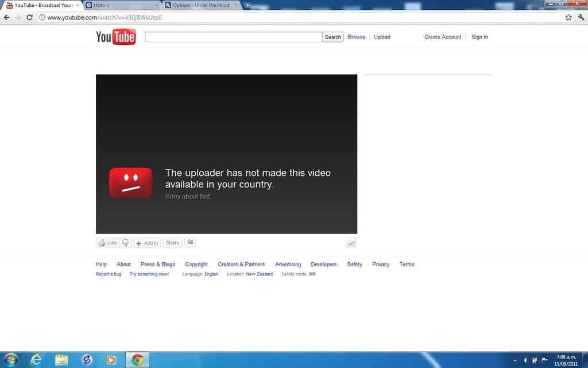Open the Privacy footer link
Viewport: 588px width, 368px height.
pyautogui.click(x=381, y=264)
